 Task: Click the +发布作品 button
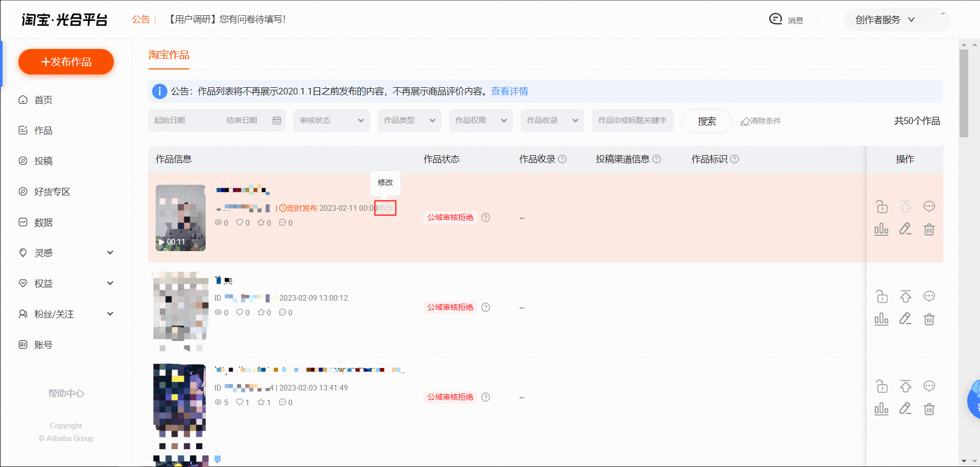pyautogui.click(x=66, y=62)
